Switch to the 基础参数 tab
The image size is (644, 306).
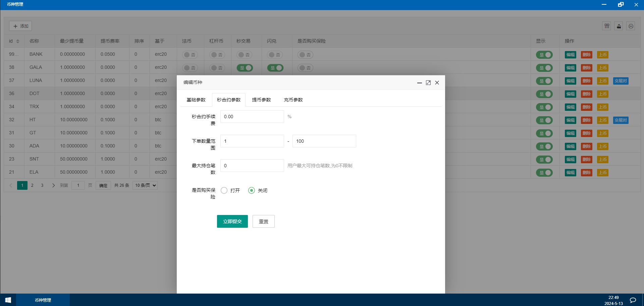click(196, 100)
